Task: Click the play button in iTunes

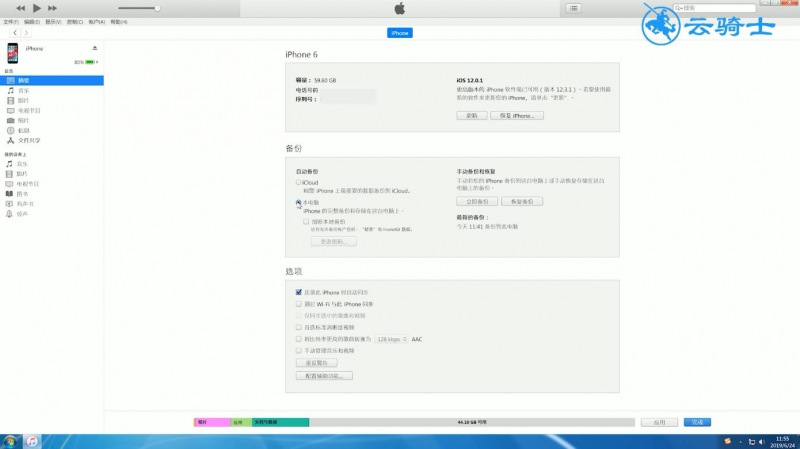Action: (x=37, y=8)
